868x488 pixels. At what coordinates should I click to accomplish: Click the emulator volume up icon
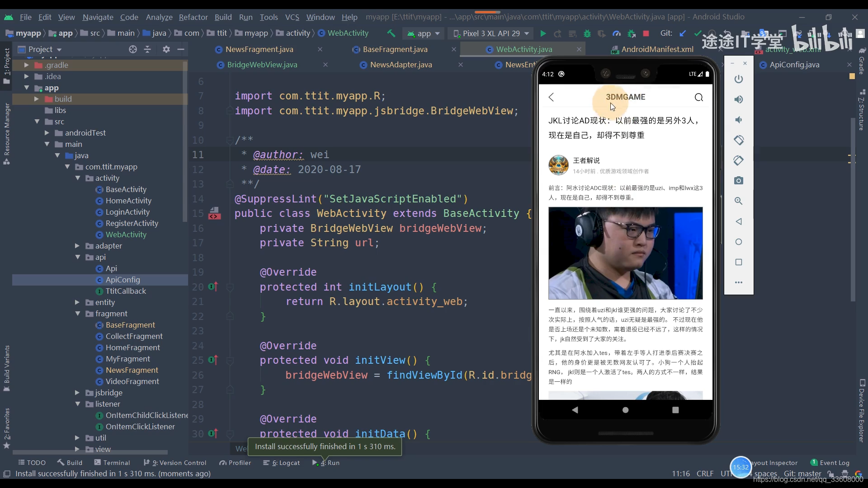(x=739, y=99)
